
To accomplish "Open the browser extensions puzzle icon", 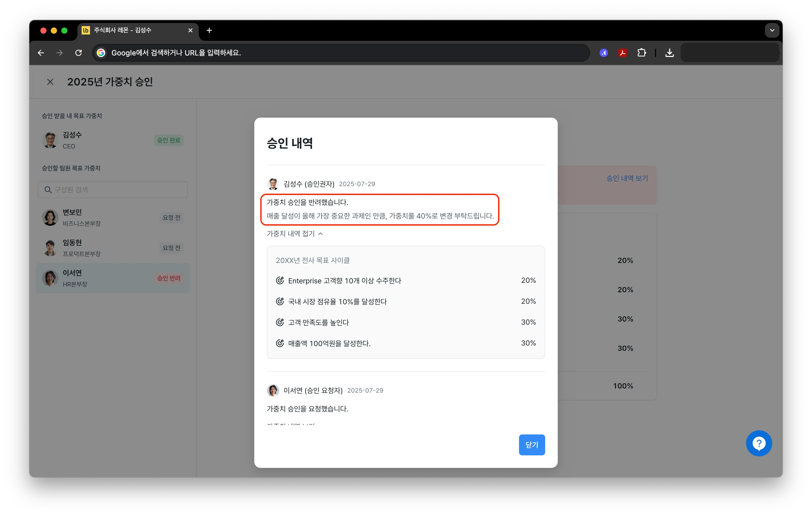I will pos(641,53).
